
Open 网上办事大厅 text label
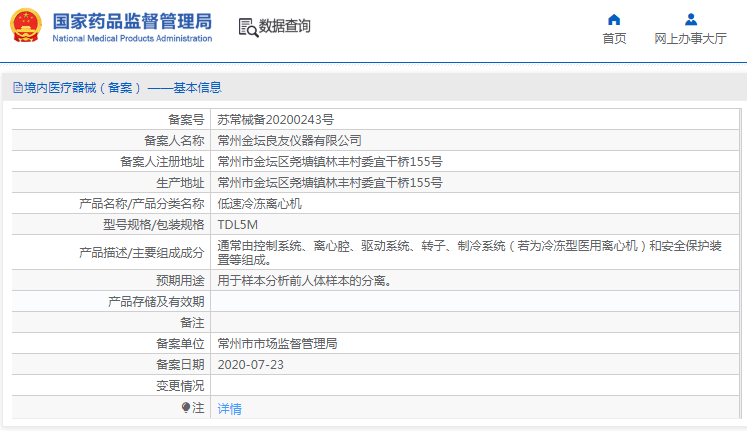point(690,39)
